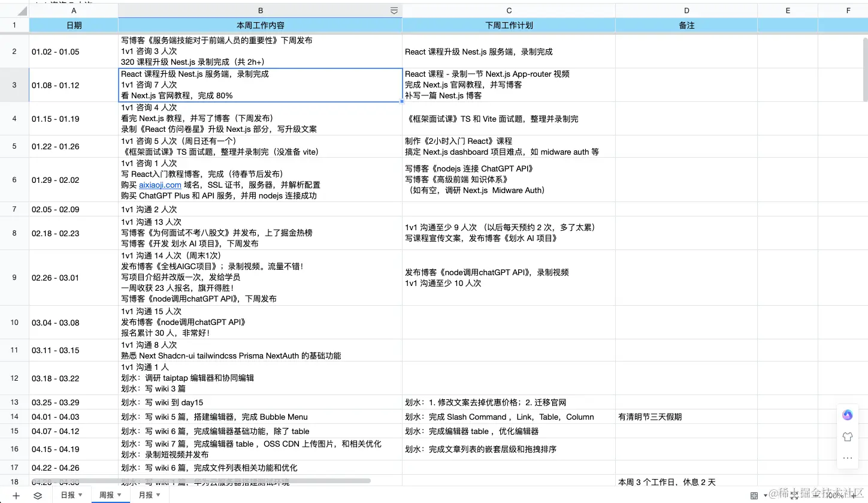Select the date cell 03.11 - 03.15

pos(74,350)
